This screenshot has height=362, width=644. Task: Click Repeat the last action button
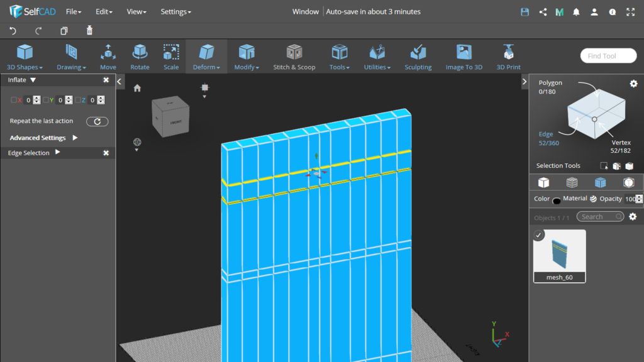(x=97, y=122)
